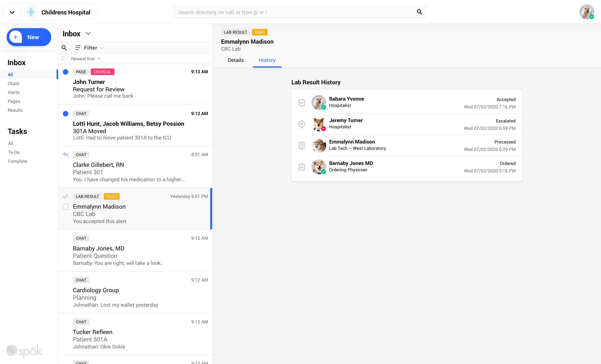Select All under Inbox in sidebar
This screenshot has height=364, width=601.
(x=10, y=75)
